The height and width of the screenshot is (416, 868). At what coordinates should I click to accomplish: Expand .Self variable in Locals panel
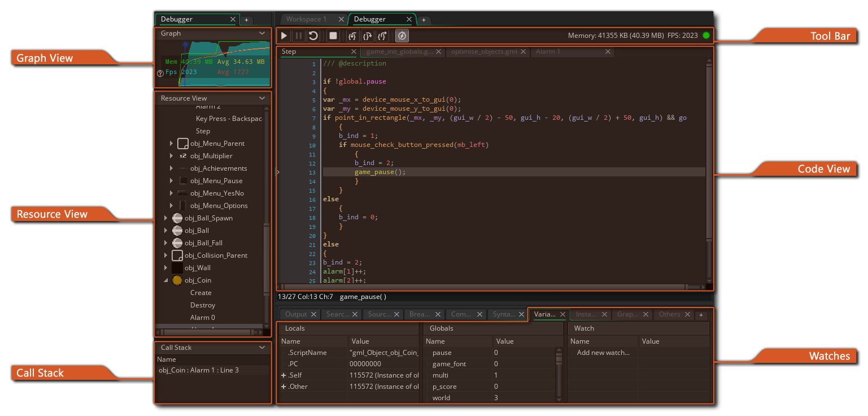283,375
